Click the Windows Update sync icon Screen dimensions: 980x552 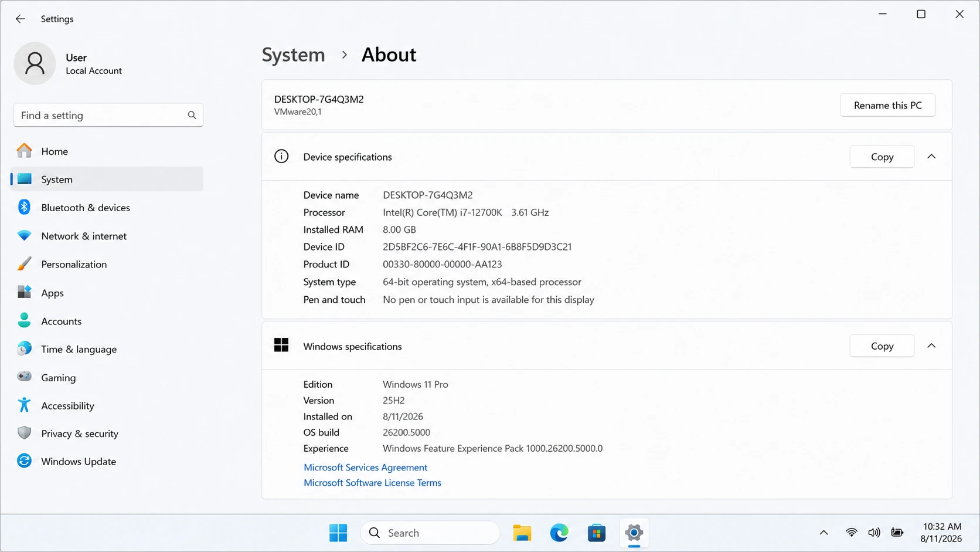coord(24,461)
